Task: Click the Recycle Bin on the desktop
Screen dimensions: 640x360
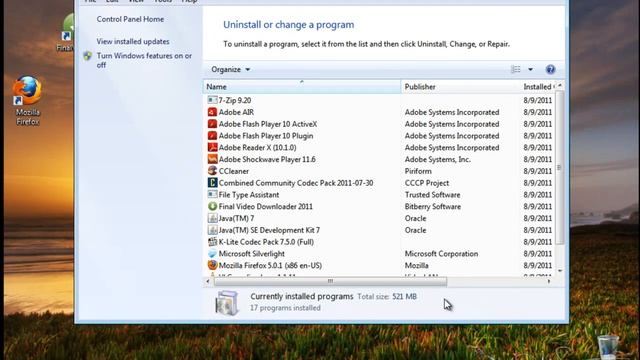Action: point(608,347)
